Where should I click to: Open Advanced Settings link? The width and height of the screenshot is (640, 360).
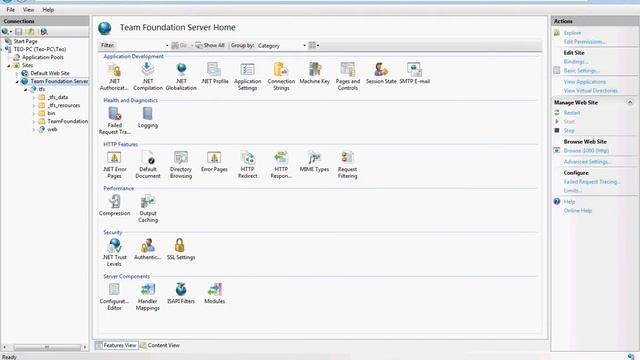pyautogui.click(x=587, y=162)
